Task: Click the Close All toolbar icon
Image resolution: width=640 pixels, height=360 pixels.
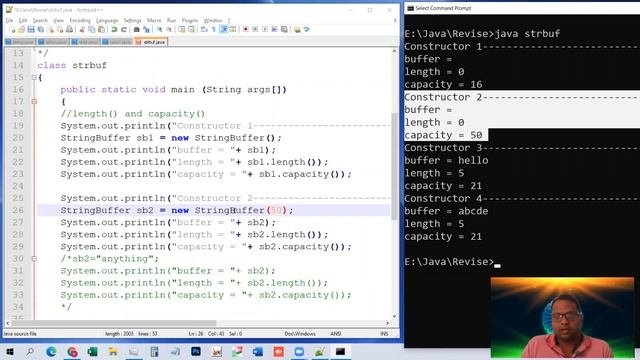Action: click(x=60, y=29)
